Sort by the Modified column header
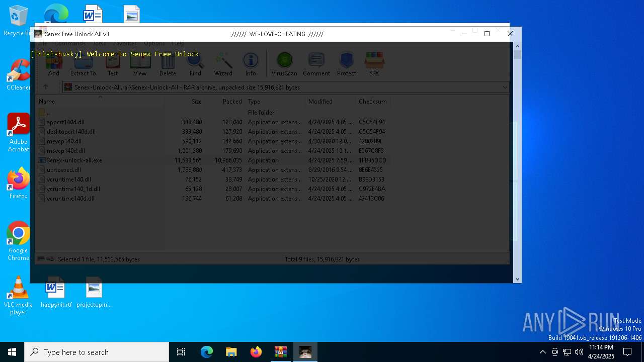Image resolution: width=644 pixels, height=362 pixels. point(330,101)
